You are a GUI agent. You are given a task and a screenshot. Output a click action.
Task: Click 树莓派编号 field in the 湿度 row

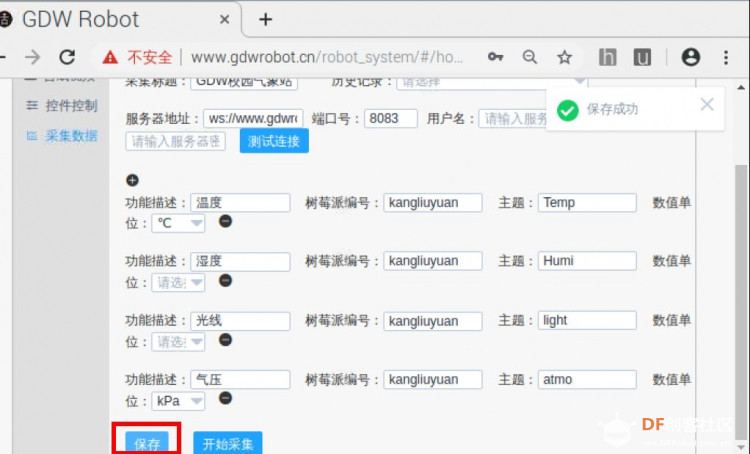click(x=433, y=261)
